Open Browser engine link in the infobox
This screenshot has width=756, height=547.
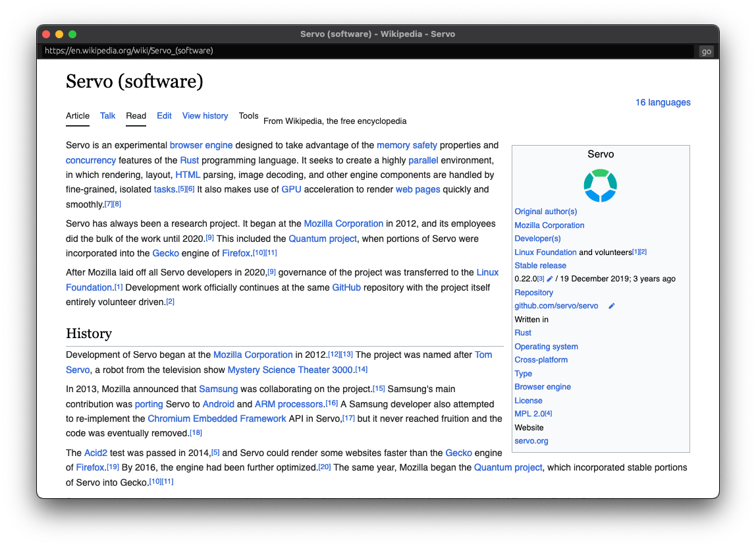543,387
